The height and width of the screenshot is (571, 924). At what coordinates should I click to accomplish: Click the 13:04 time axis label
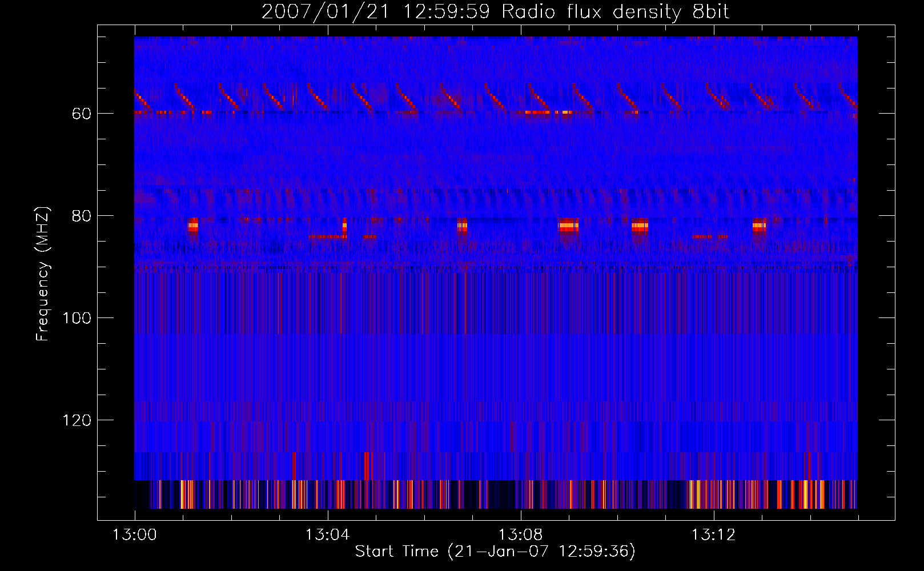328,535
